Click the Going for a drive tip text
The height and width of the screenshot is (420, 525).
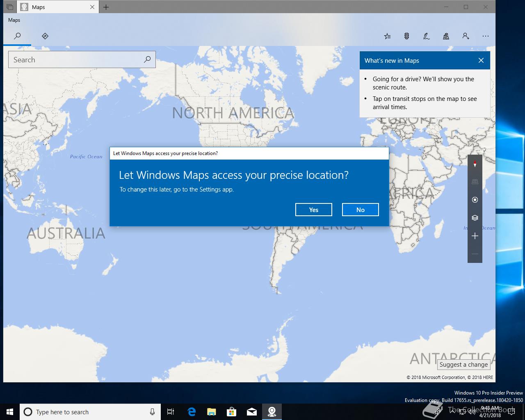pyautogui.click(x=423, y=83)
